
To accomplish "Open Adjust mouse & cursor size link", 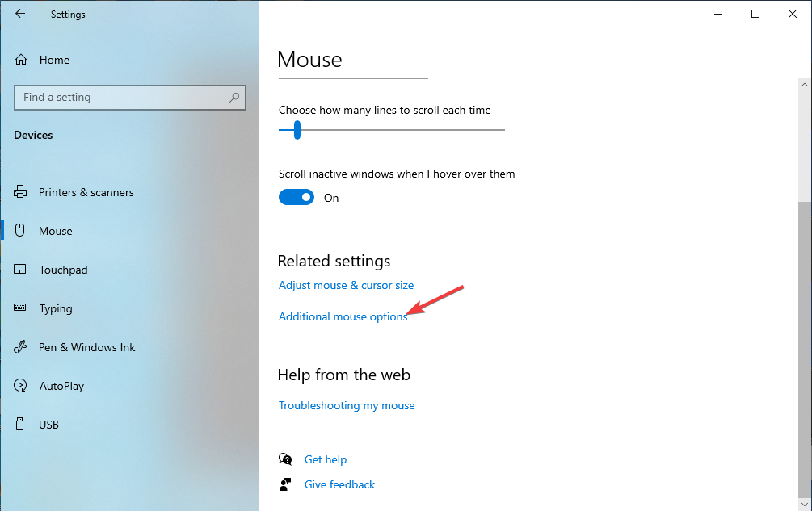I will [346, 285].
